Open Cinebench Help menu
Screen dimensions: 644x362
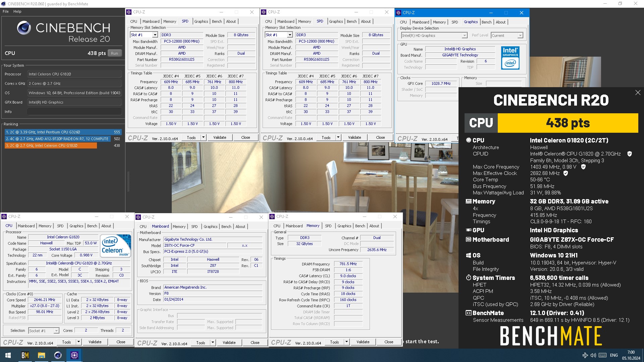[17, 11]
